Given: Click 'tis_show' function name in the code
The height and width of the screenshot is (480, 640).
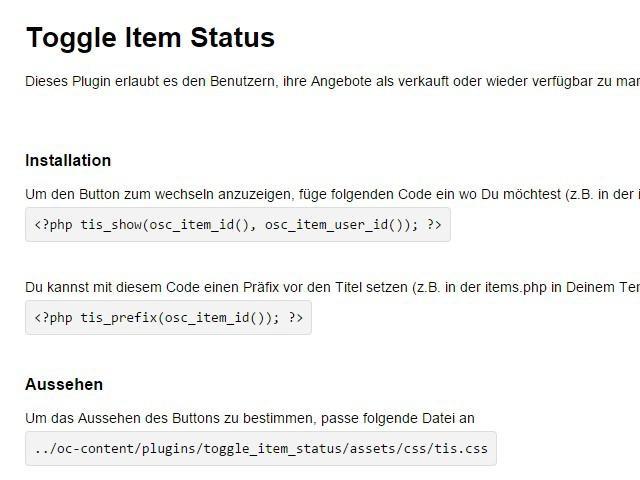Looking at the screenshot, I should coord(111,225).
